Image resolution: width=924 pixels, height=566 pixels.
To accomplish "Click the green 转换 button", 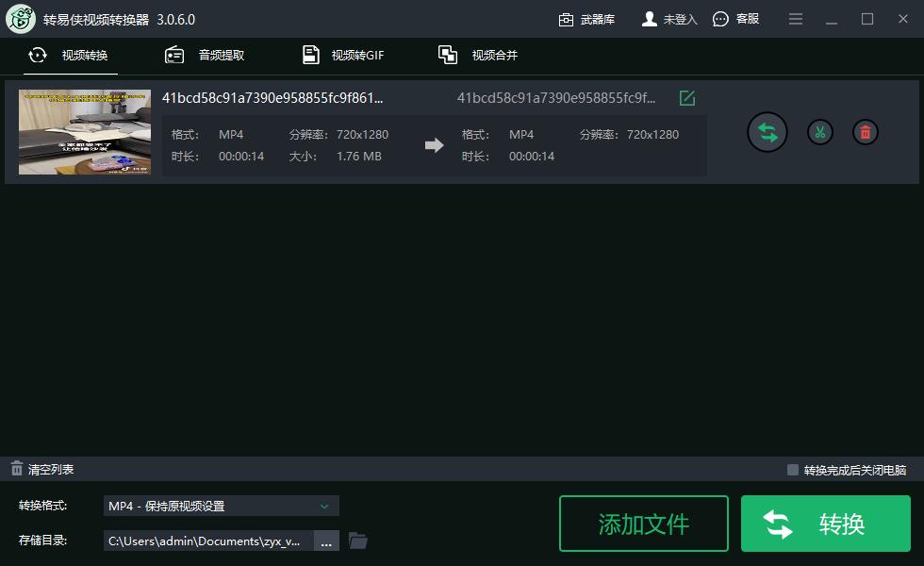I will (x=826, y=524).
